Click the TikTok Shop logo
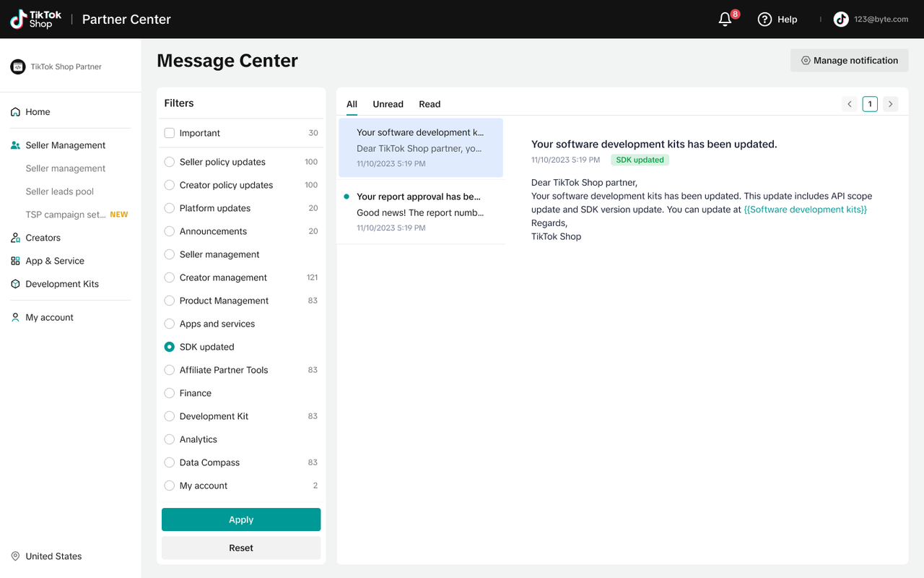924x578 pixels. coord(36,20)
